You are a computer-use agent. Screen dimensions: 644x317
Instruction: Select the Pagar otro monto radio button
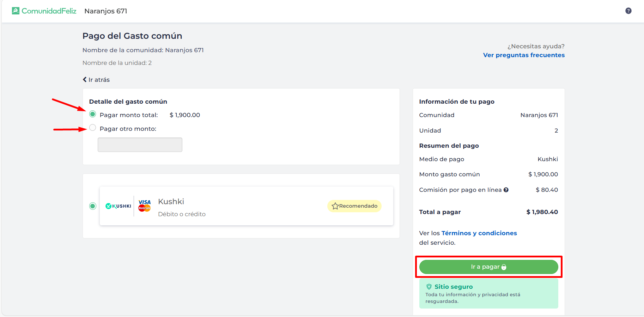coord(93,128)
